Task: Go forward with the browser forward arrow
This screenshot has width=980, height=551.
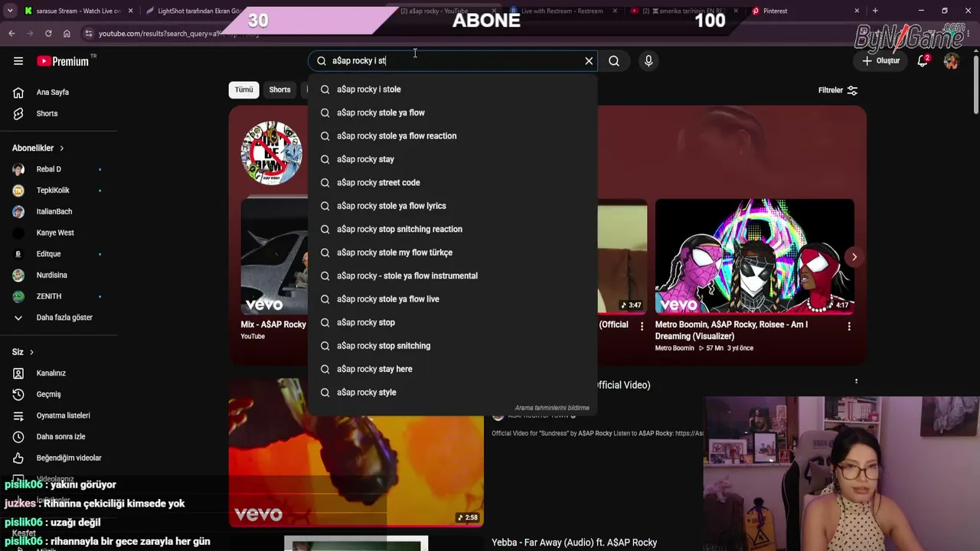Action: point(30,34)
